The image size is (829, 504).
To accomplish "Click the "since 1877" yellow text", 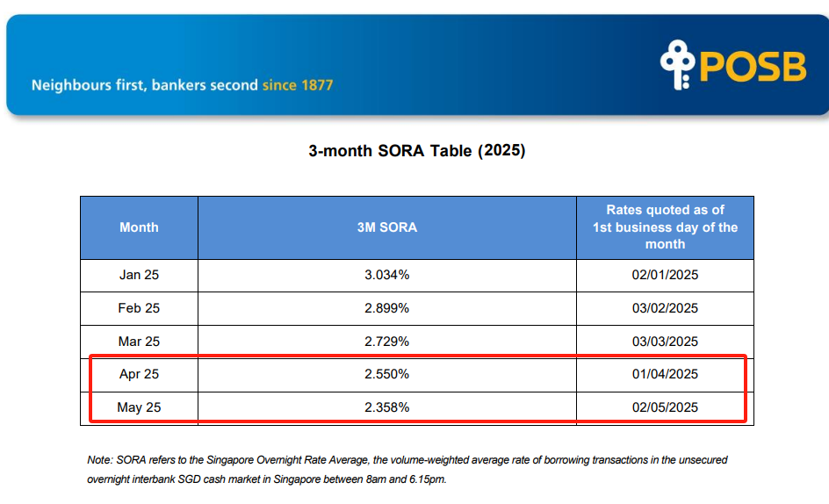I will (298, 85).
